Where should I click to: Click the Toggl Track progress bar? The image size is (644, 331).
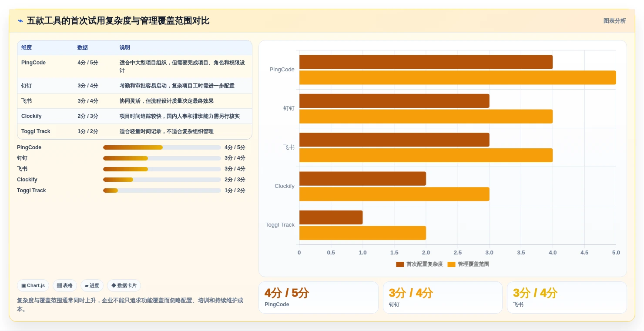click(x=162, y=191)
